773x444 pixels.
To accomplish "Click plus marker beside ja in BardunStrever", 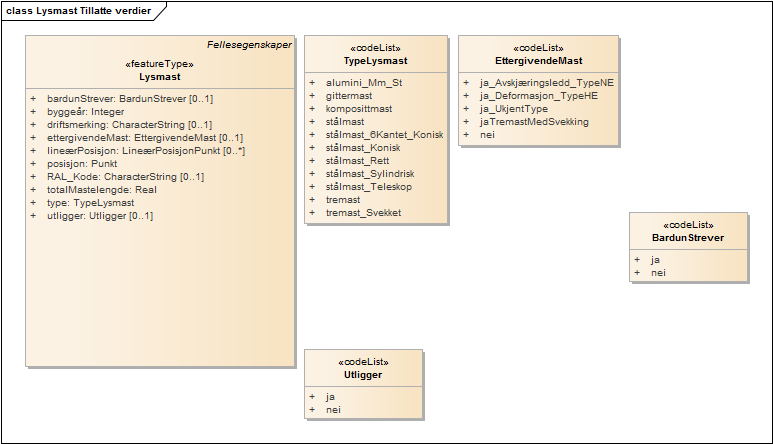I will (637, 259).
